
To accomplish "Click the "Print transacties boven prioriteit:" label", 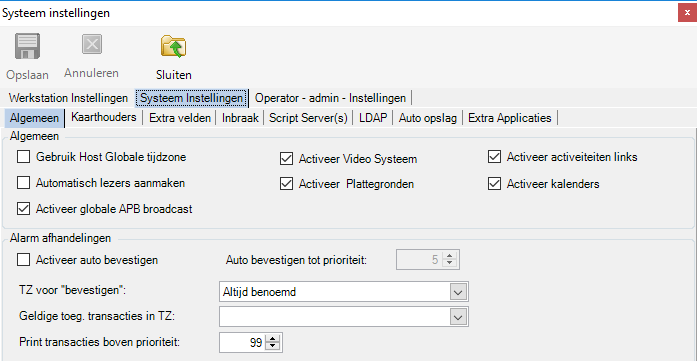I will (x=100, y=342).
